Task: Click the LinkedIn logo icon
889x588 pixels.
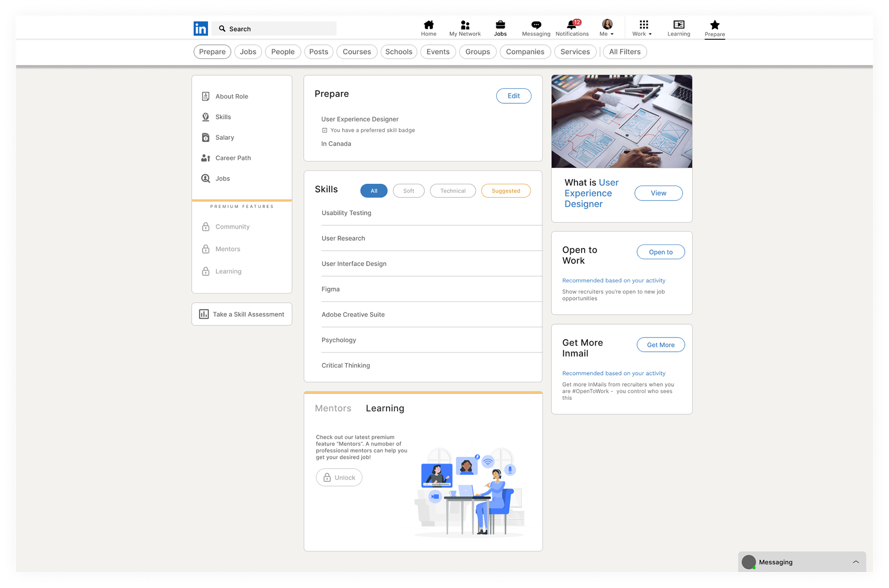Action: click(x=200, y=29)
